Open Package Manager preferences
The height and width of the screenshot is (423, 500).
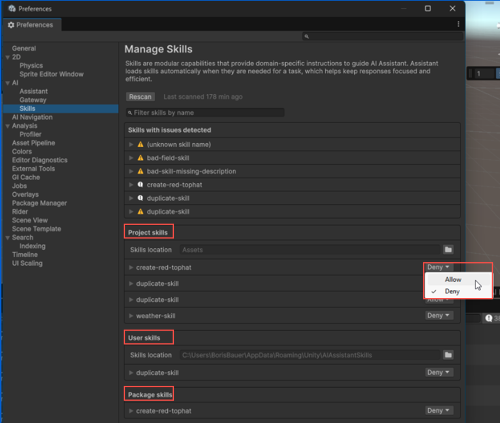pos(39,203)
